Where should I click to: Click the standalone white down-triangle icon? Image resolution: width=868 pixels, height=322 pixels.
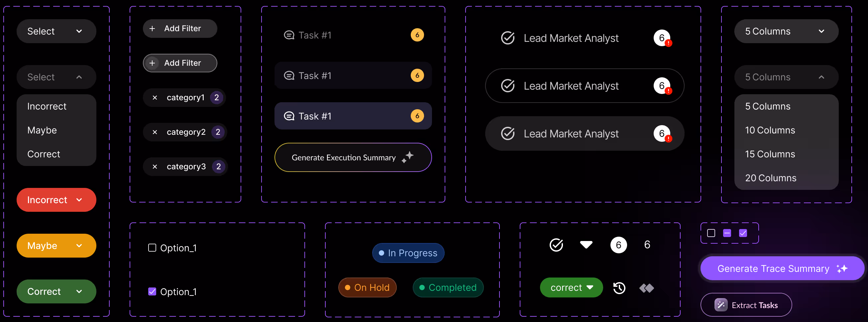pyautogui.click(x=586, y=245)
